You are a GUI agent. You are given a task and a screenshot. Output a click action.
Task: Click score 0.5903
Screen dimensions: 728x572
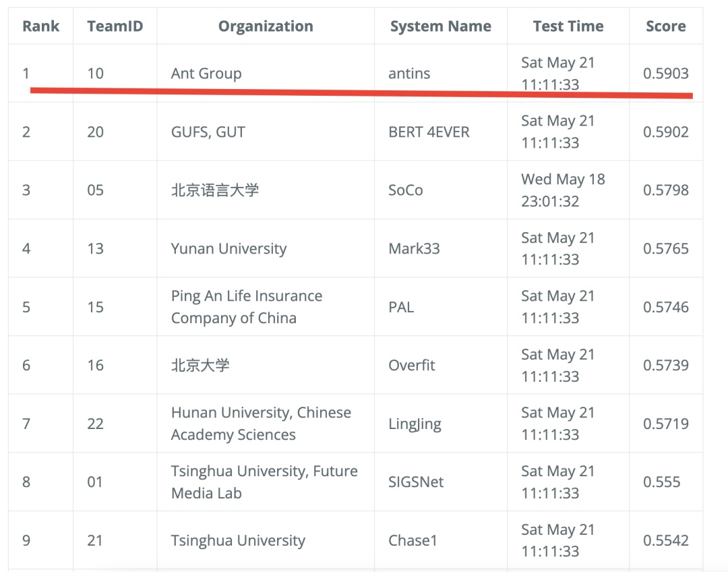pos(666,74)
